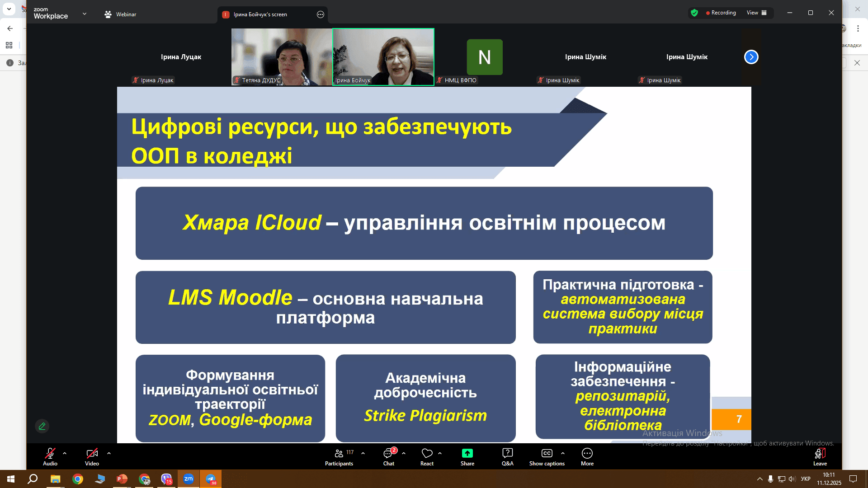This screenshot has height=488, width=868.
Task: Open Windows taskbar search
Action: coord(33,479)
